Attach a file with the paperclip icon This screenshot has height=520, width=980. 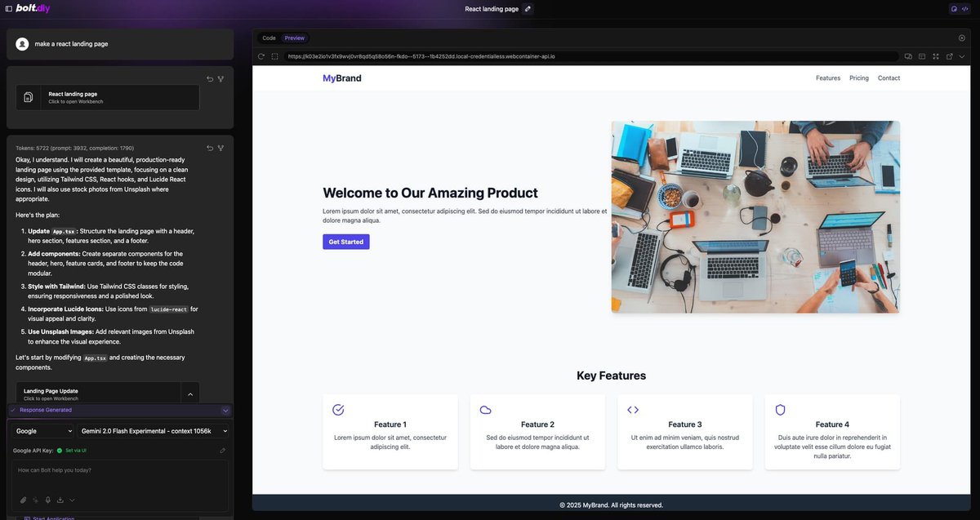point(24,500)
